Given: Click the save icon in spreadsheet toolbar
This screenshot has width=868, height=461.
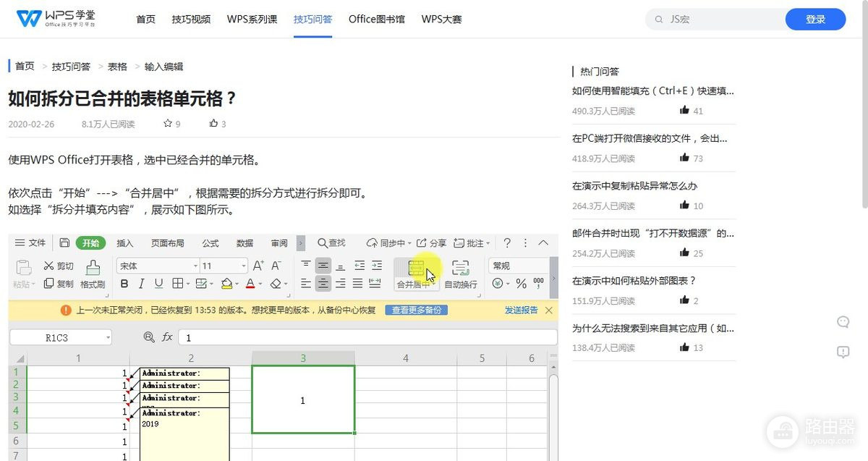Looking at the screenshot, I should click(64, 243).
